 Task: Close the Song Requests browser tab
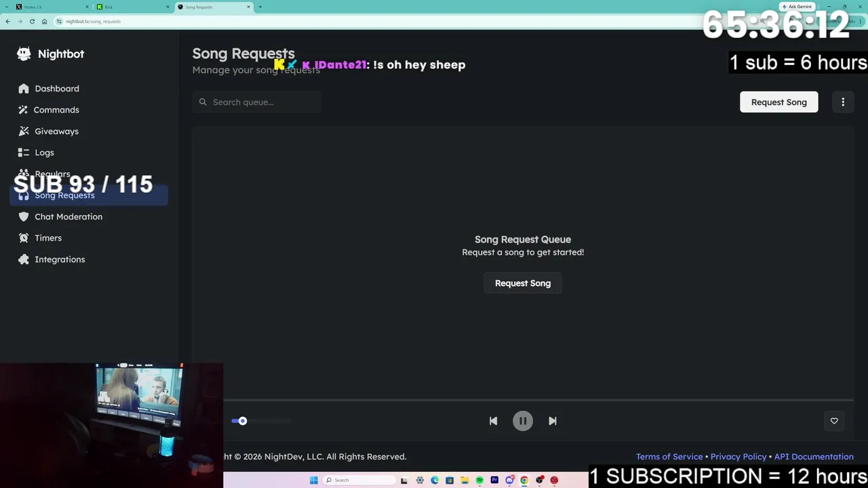click(249, 7)
